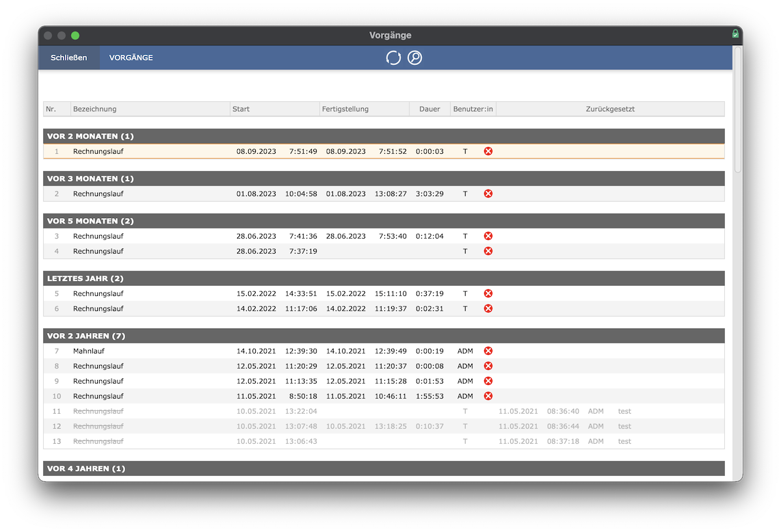Screen dimensions: 781x532
Task: Sort by the Dauer column header
Action: 429,109
